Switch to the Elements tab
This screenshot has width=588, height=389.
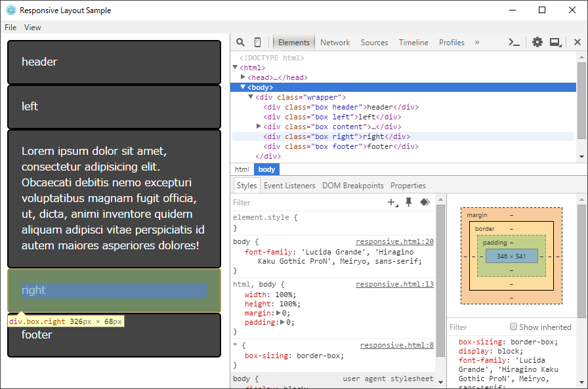click(x=293, y=43)
